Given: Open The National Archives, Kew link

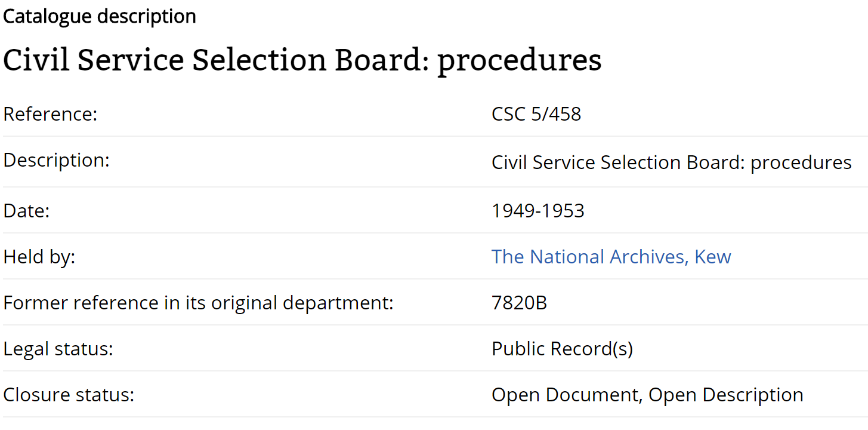Looking at the screenshot, I should [x=611, y=257].
